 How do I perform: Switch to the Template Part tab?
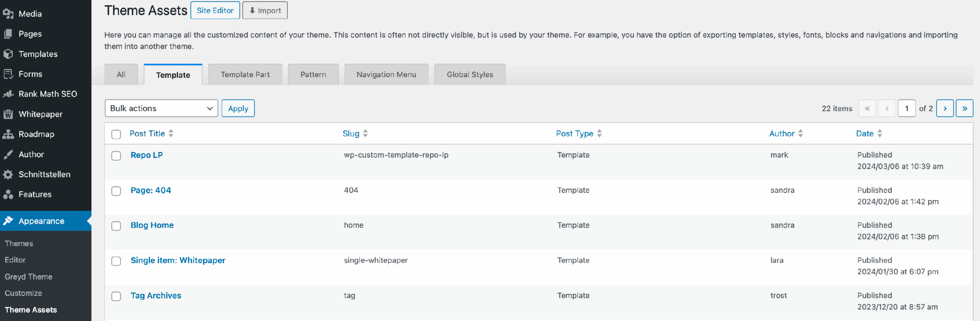(x=245, y=74)
